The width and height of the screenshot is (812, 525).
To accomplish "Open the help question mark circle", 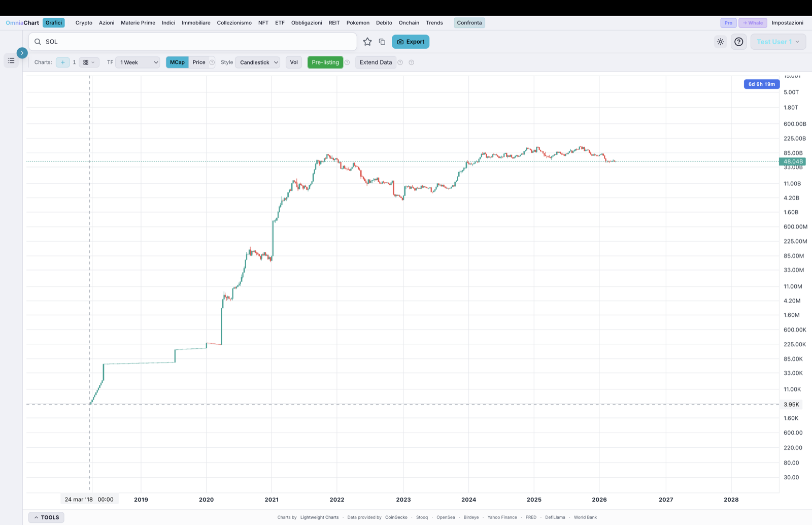I will [739, 42].
